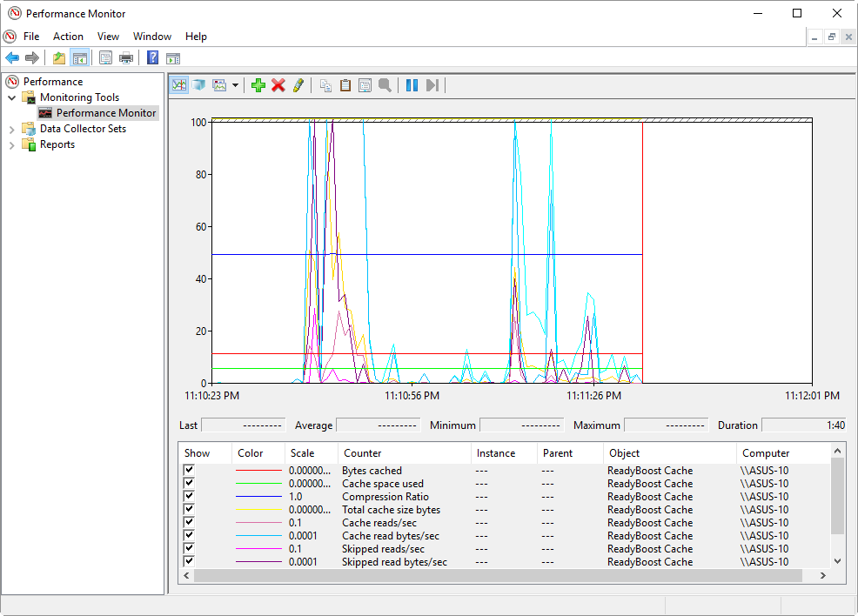Image resolution: width=858 pixels, height=616 pixels.
Task: Open the Change graph type dropdown arrow
Action: coord(235,85)
